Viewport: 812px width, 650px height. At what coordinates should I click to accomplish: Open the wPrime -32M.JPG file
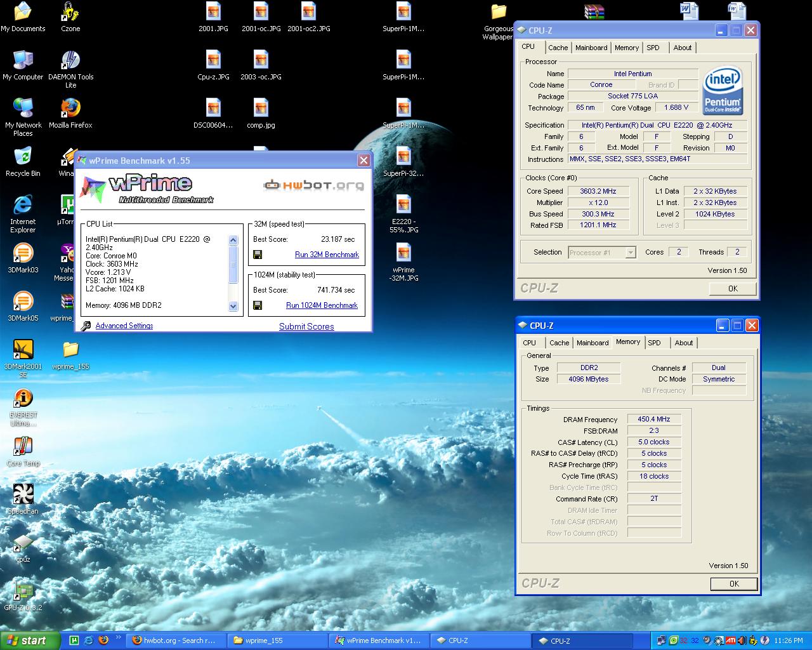403,262
